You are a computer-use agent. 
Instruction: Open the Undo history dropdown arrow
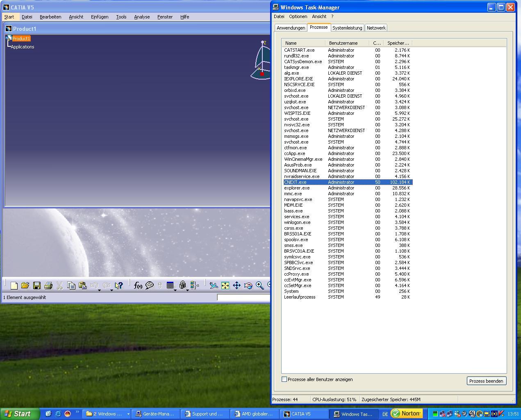tap(100, 290)
